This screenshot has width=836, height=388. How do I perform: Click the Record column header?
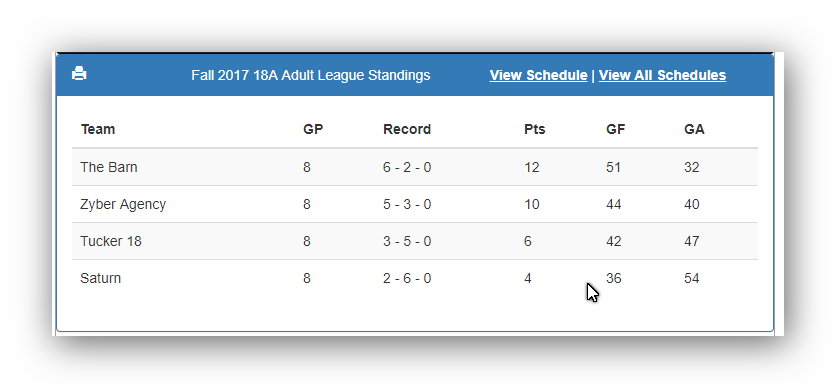click(x=407, y=130)
